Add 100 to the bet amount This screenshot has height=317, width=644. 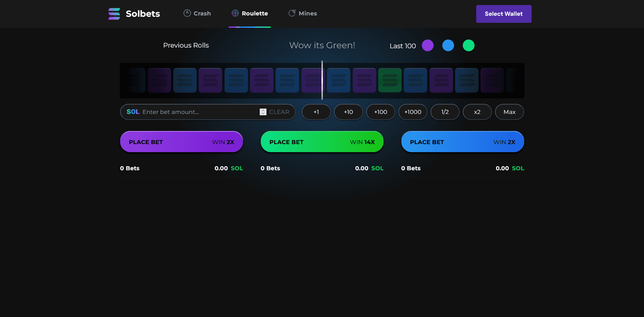pos(381,112)
